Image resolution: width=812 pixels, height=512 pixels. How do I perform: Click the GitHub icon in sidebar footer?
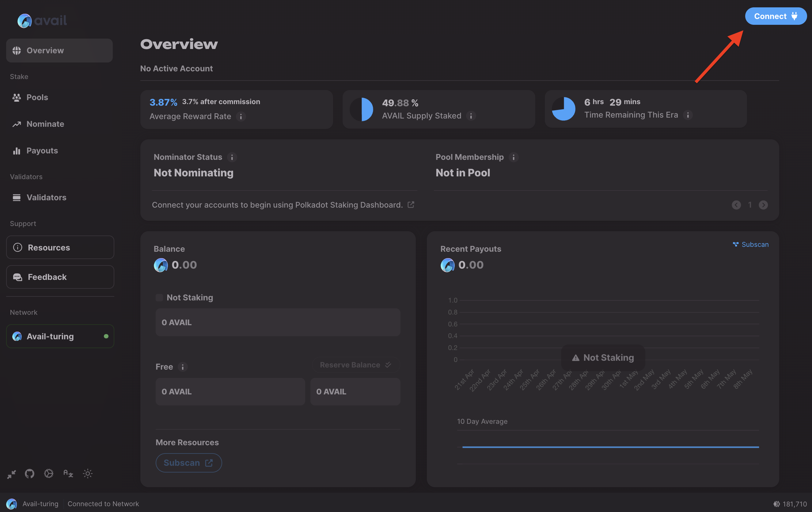[x=30, y=474]
